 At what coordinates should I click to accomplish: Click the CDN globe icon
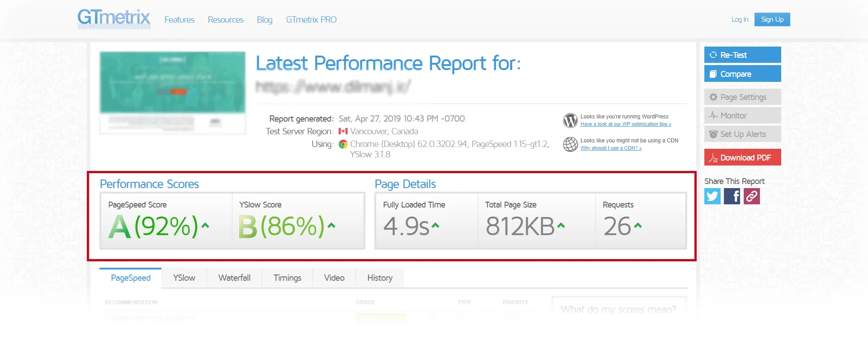click(570, 144)
